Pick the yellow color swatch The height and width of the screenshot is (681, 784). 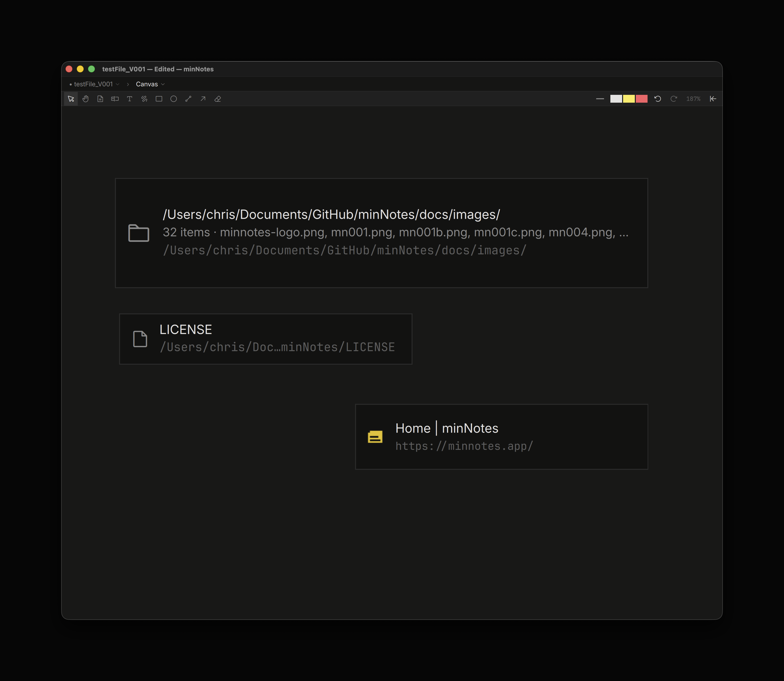(x=628, y=99)
